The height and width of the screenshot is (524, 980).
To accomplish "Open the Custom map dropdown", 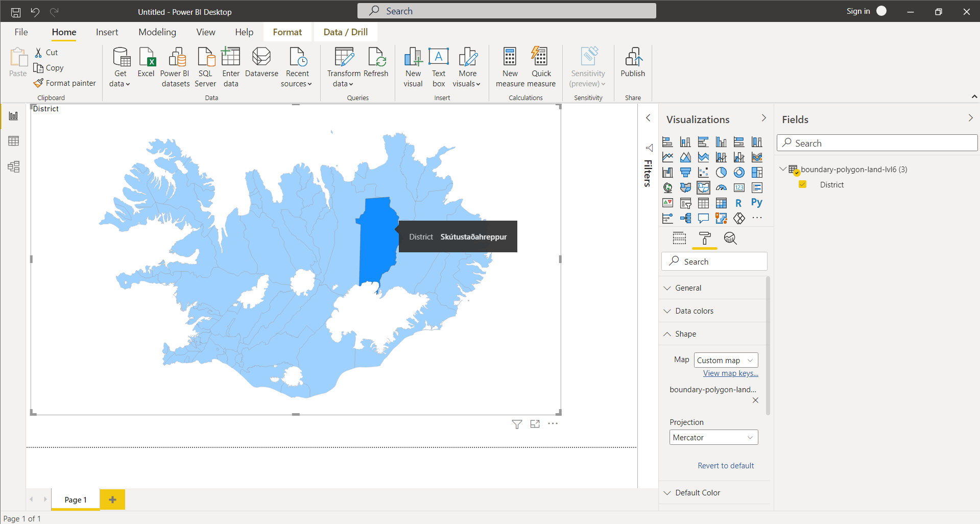I will pyautogui.click(x=725, y=360).
